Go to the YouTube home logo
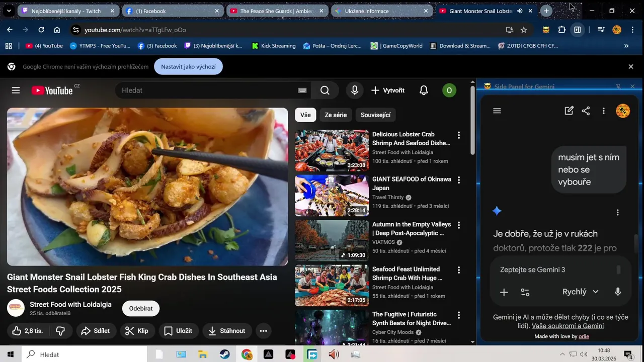This screenshot has height=362, width=644. (x=52, y=90)
